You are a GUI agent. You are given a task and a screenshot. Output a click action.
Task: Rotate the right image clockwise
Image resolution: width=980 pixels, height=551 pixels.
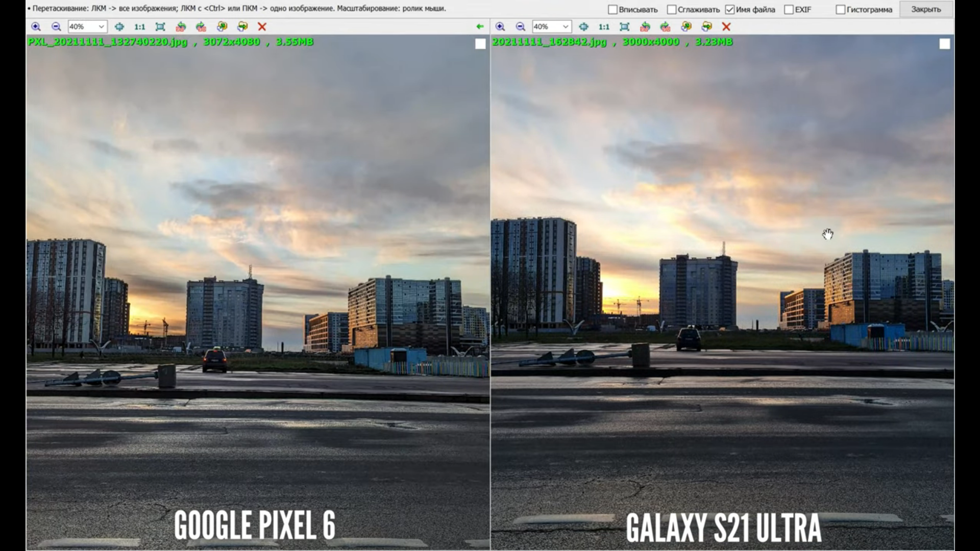point(666,27)
